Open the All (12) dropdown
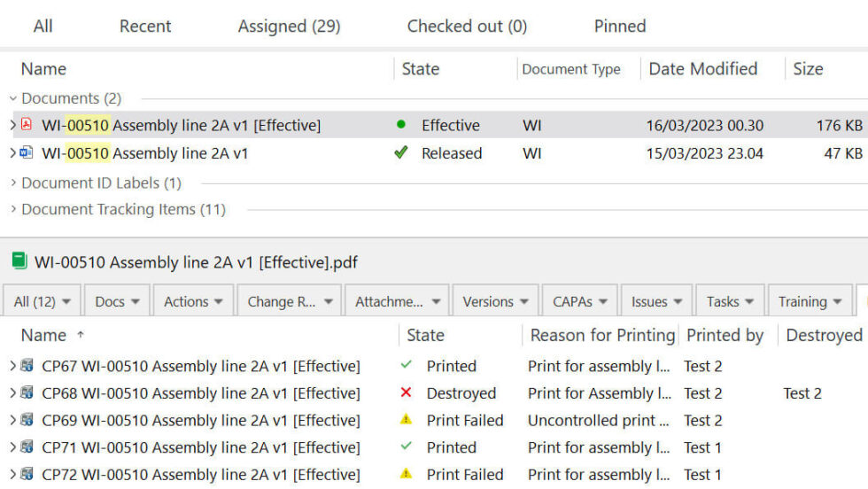Image resolution: width=868 pixels, height=489 pixels. click(x=43, y=301)
